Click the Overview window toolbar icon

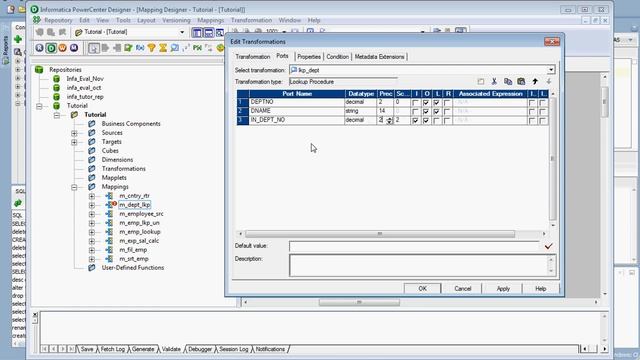pyautogui.click(x=220, y=33)
